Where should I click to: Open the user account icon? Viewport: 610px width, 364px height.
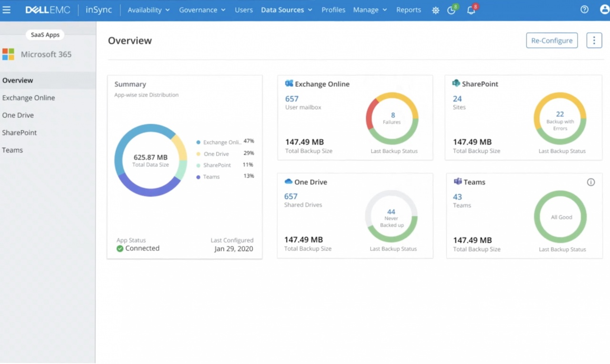(x=605, y=10)
